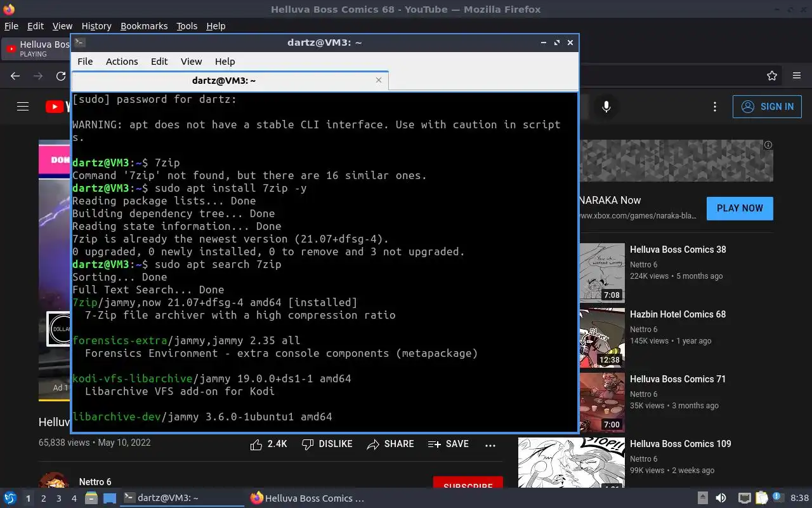Go back in Firefox
The height and width of the screenshot is (508, 812).
15,76
